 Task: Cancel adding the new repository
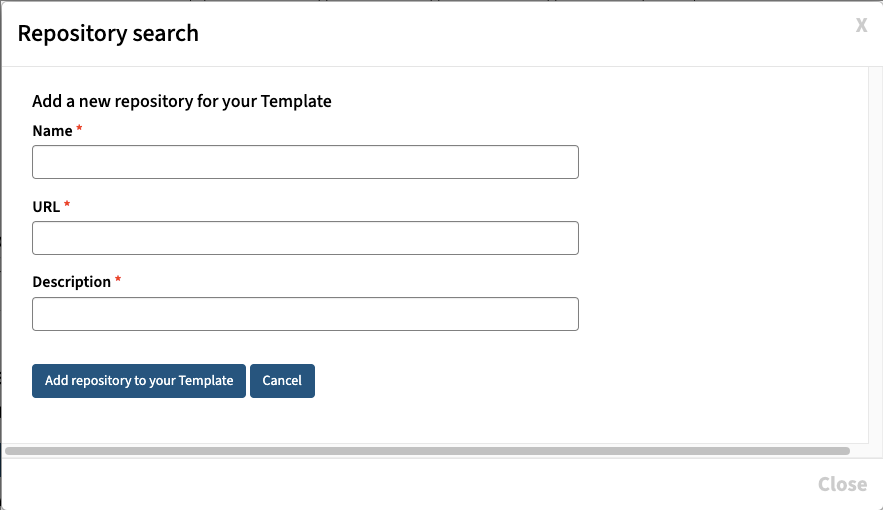pyautogui.click(x=282, y=381)
